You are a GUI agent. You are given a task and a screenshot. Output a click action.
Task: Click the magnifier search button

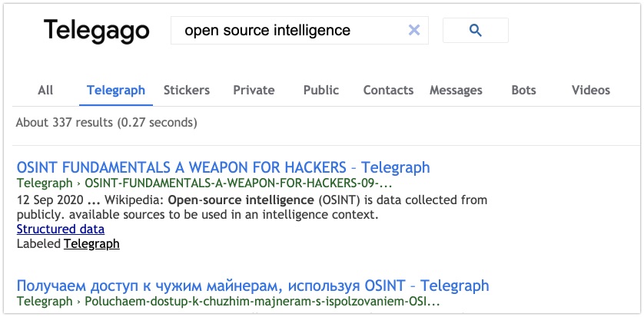pyautogui.click(x=475, y=31)
